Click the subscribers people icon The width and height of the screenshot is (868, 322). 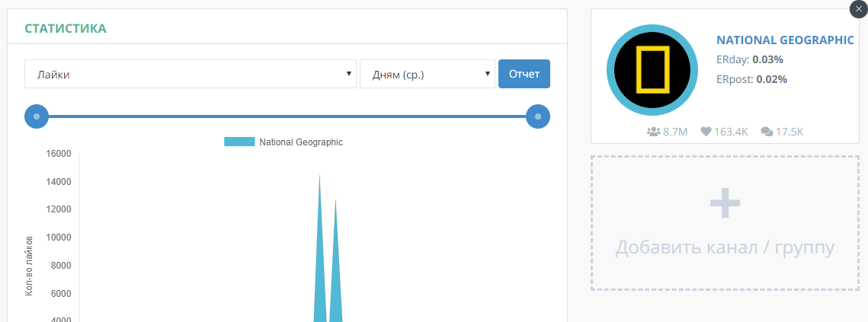[x=653, y=132]
